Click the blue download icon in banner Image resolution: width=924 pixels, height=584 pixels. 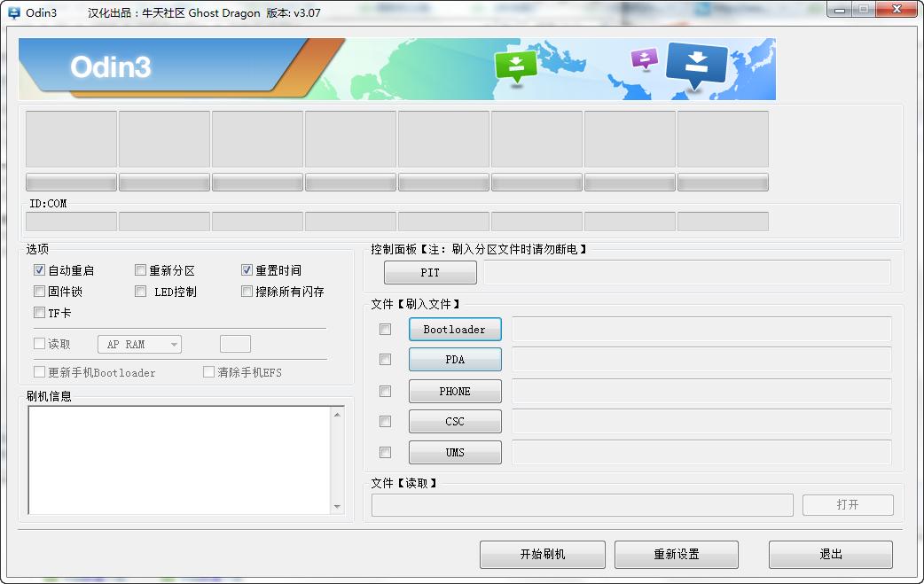(x=696, y=64)
